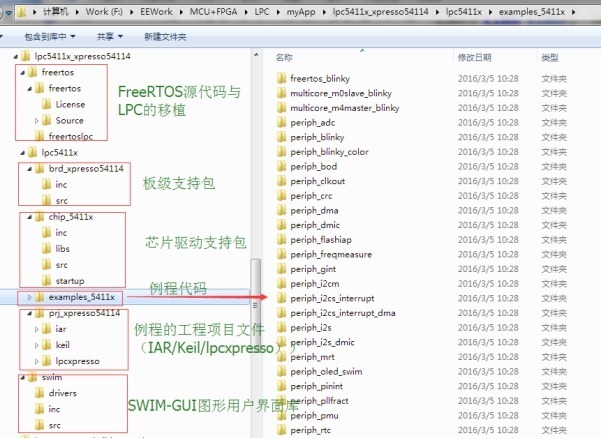Select the periph_dma folder icon
601x439 pixels.
281,210
